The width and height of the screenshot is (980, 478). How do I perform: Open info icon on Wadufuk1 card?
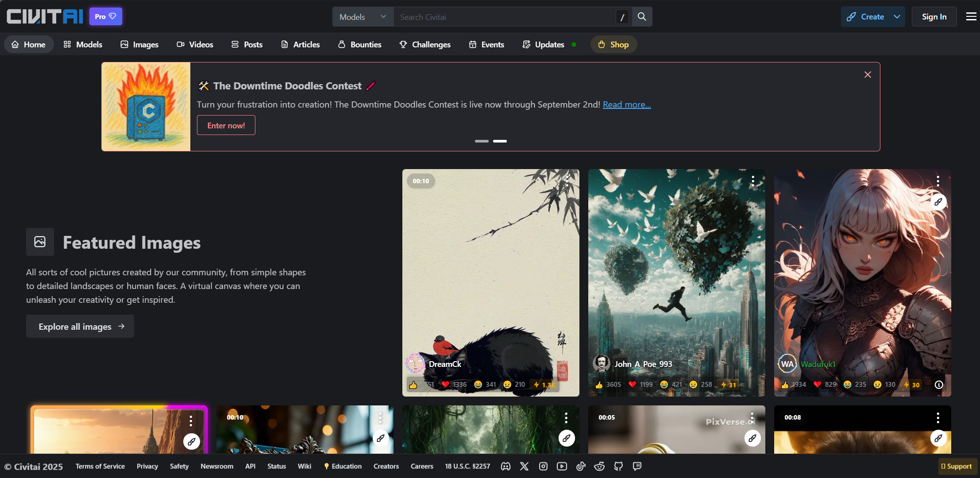pos(938,385)
